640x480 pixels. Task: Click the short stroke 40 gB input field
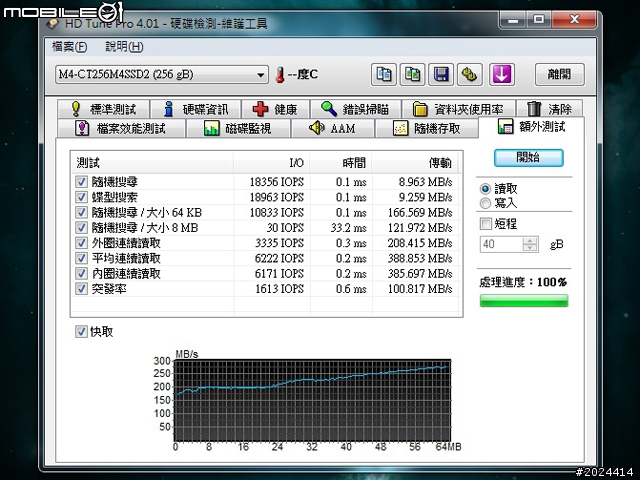pos(501,244)
